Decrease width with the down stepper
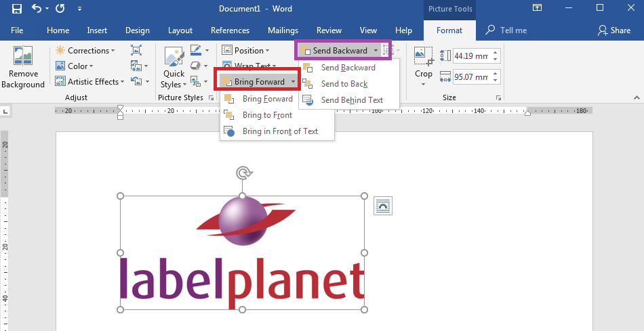Viewport: 644px width, 331px height. (x=496, y=81)
